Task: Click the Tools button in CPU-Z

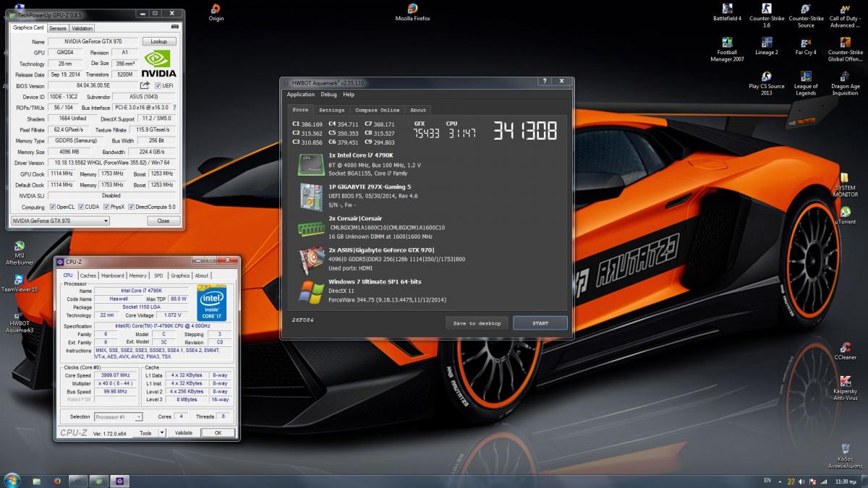Action: click(x=145, y=432)
